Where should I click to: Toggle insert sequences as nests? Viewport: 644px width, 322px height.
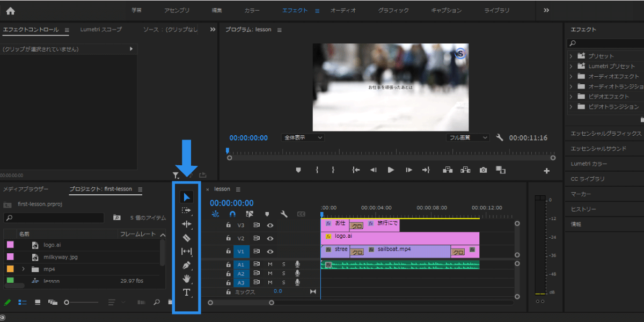tap(215, 214)
